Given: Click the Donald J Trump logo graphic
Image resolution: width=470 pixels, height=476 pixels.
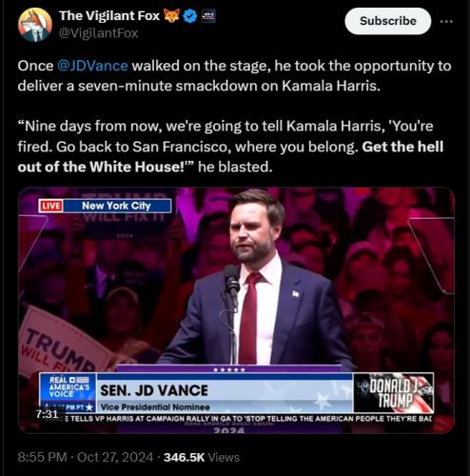Looking at the screenshot, I should [394, 393].
